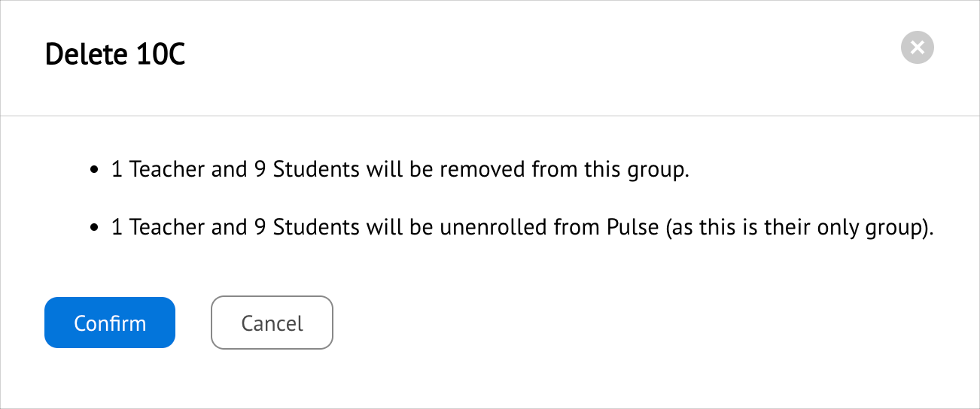Click "1 Teacher" in the second bullet
The height and width of the screenshot is (409, 980).
(159, 227)
